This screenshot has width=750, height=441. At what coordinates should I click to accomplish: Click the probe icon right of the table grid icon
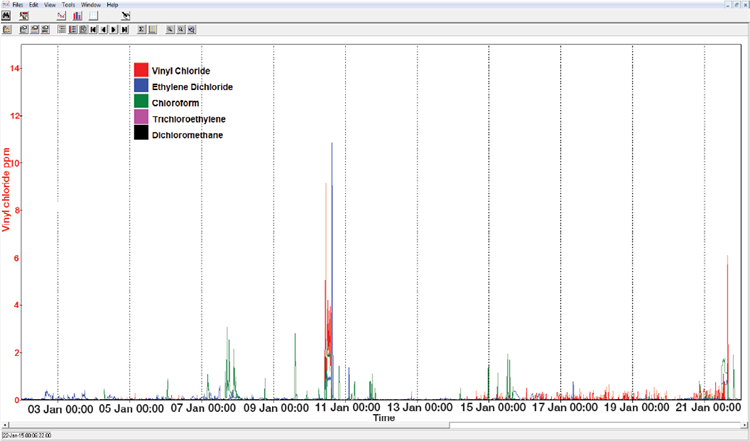[x=125, y=16]
